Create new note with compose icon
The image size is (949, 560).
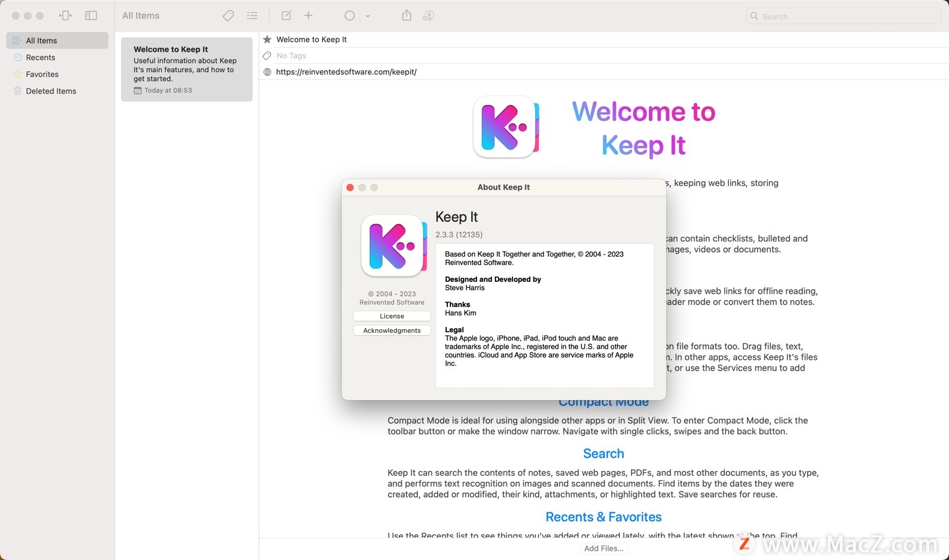pyautogui.click(x=286, y=16)
